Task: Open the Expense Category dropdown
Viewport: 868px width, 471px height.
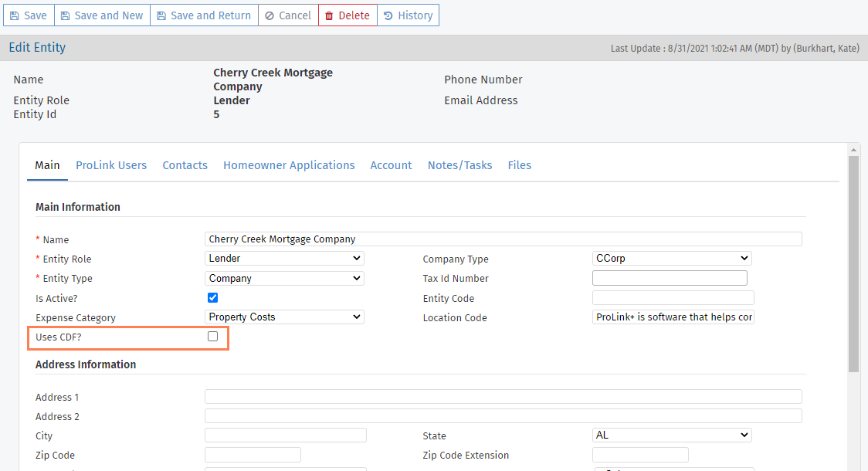Action: point(284,317)
